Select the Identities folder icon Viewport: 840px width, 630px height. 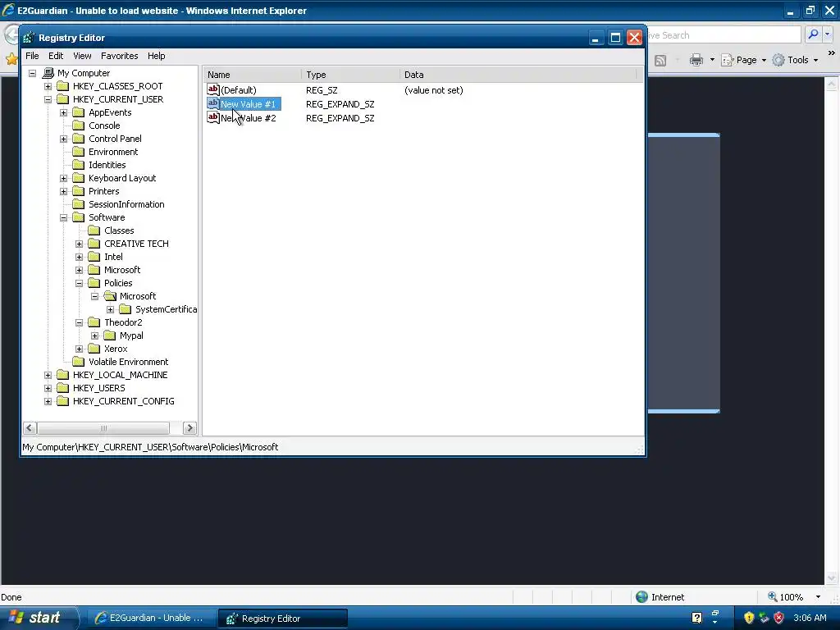78,165
